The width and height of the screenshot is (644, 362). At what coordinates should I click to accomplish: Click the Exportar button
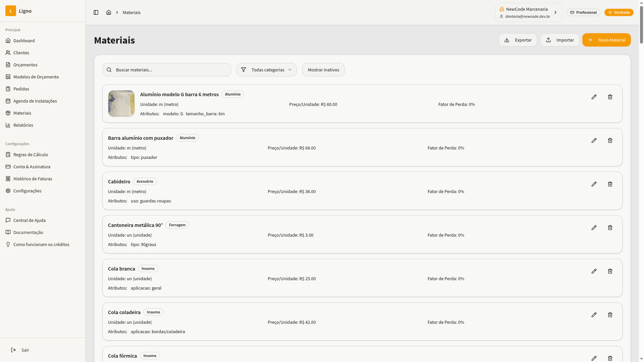pyautogui.click(x=518, y=40)
